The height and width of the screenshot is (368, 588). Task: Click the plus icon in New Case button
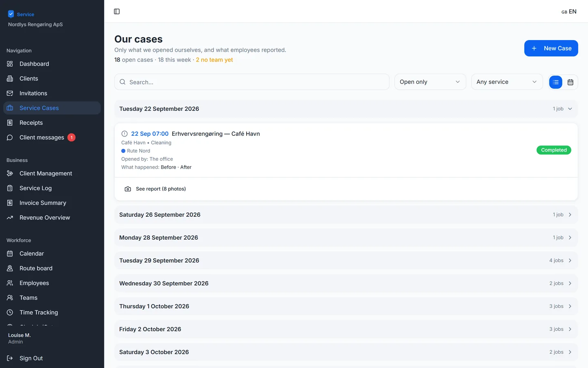534,48
